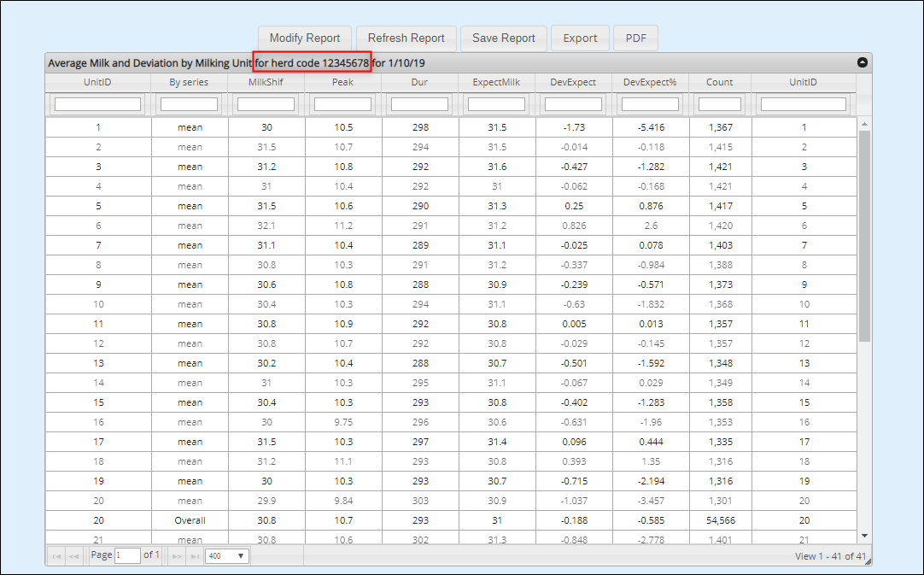
Task: Click scrollbar down arrow in the grid
Action: (x=864, y=536)
